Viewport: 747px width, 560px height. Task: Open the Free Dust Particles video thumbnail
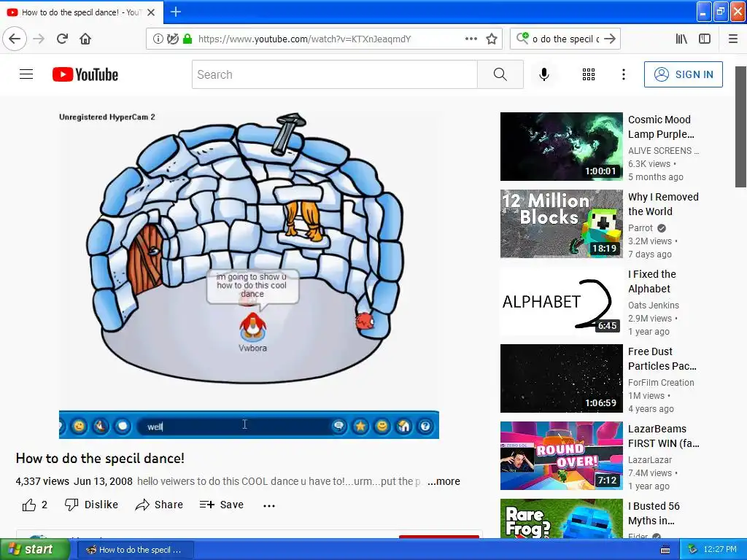[561, 378]
